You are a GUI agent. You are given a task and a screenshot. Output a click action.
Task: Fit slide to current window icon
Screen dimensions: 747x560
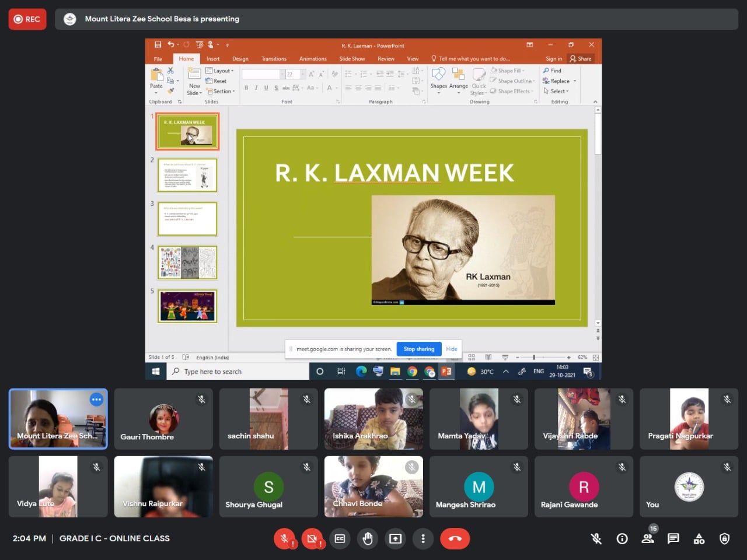tap(595, 358)
